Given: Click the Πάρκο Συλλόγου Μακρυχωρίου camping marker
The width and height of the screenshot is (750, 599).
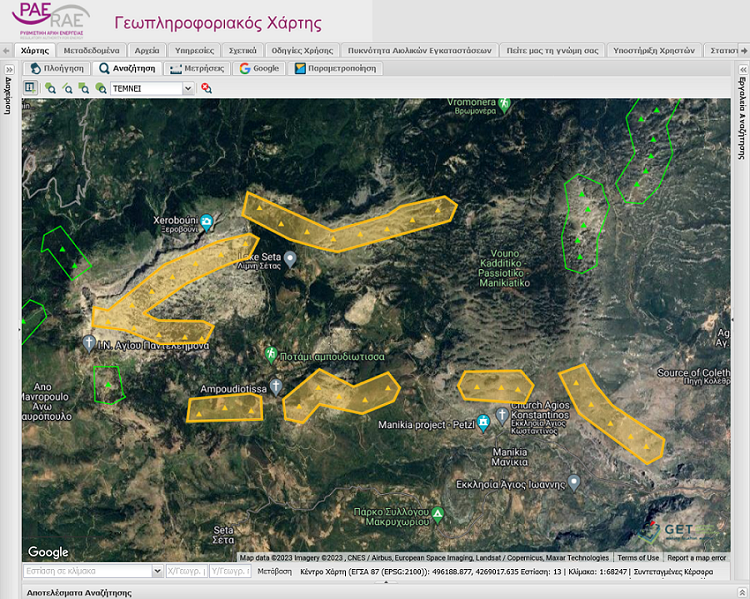Looking at the screenshot, I should point(437,514).
